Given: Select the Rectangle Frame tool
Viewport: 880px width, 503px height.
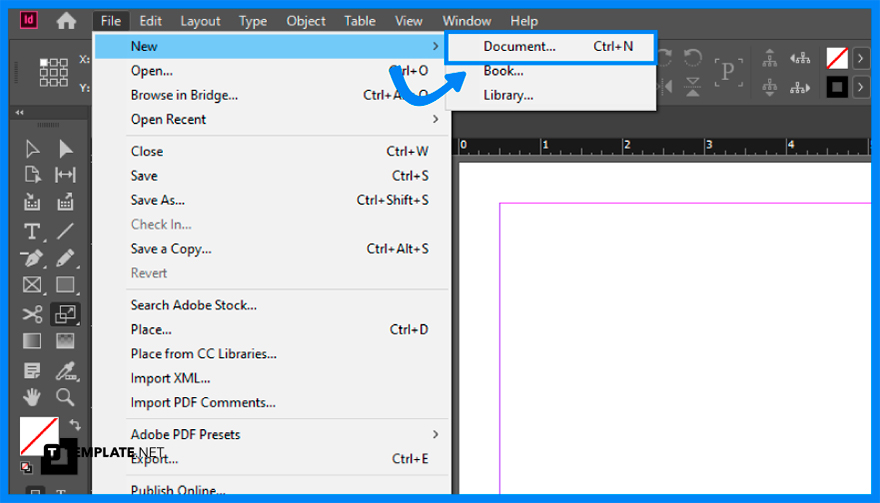Looking at the screenshot, I should (32, 285).
